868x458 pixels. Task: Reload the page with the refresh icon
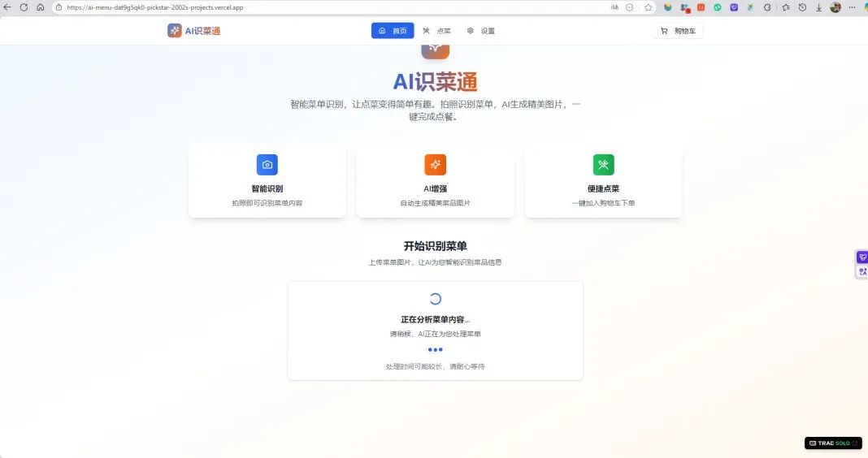point(24,7)
